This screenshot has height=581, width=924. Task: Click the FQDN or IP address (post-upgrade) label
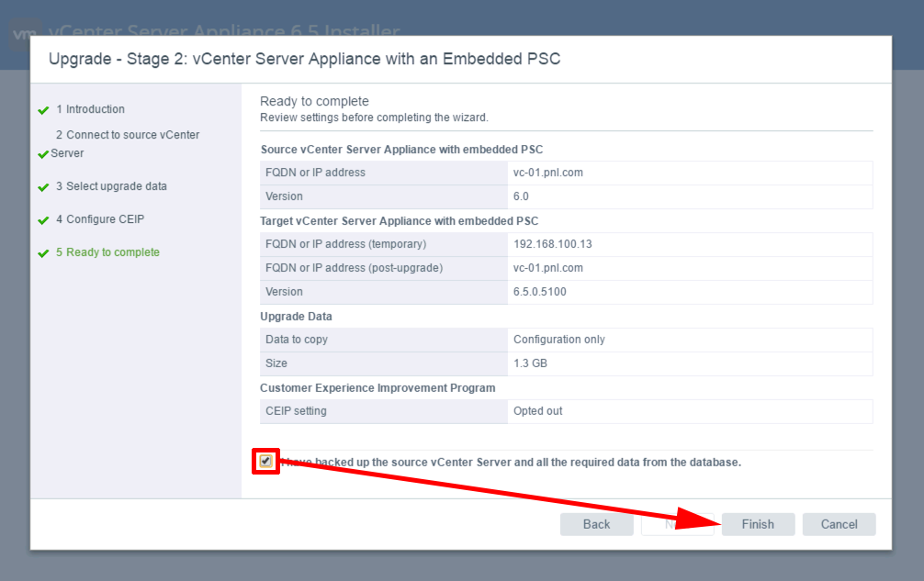tap(355, 268)
